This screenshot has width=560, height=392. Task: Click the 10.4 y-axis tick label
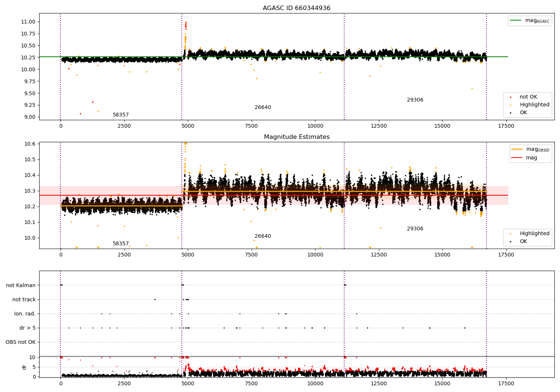29,175
